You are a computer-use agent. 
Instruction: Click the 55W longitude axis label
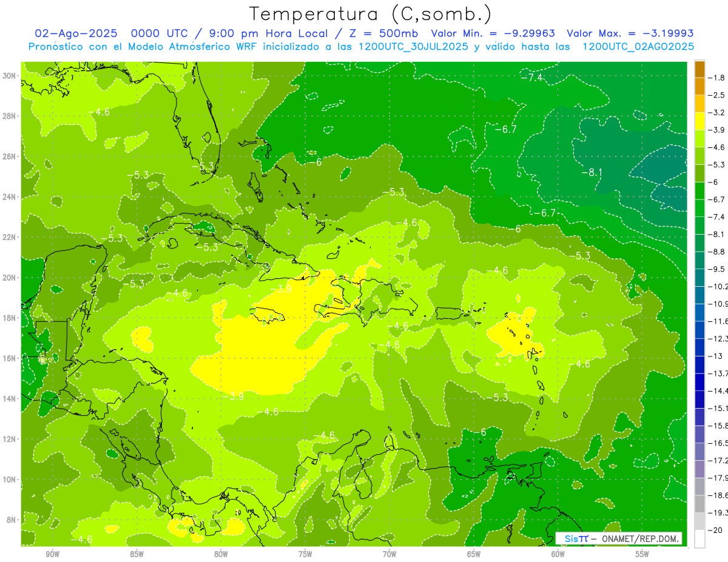coord(642,554)
